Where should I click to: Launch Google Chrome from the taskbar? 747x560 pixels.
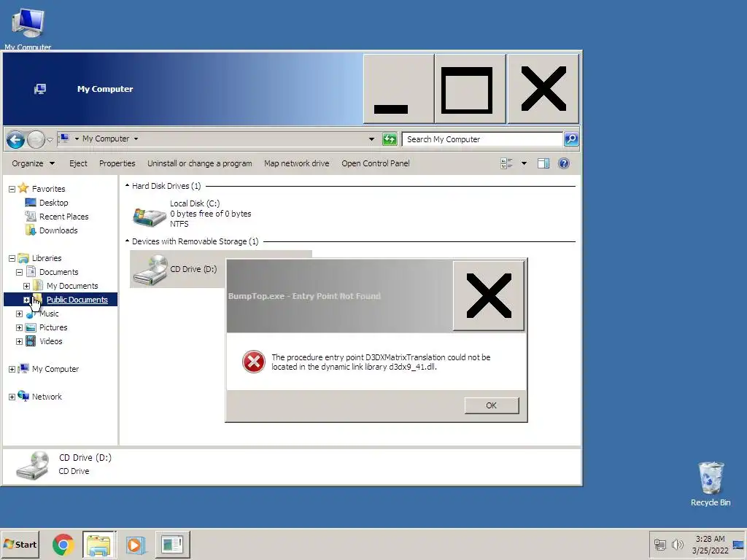[63, 544]
